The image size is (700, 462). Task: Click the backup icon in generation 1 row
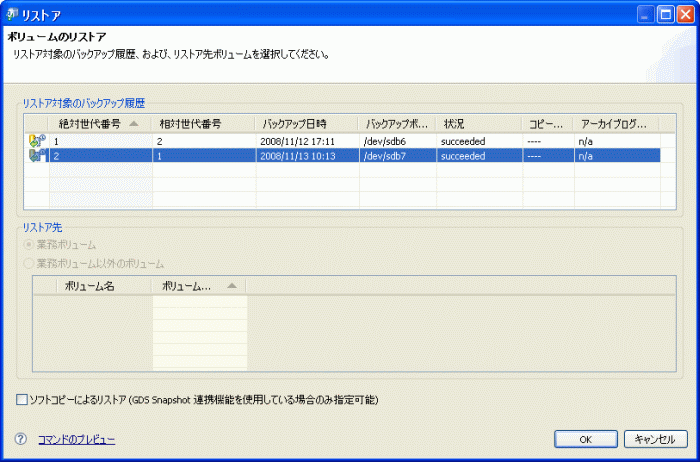pyautogui.click(x=37, y=142)
